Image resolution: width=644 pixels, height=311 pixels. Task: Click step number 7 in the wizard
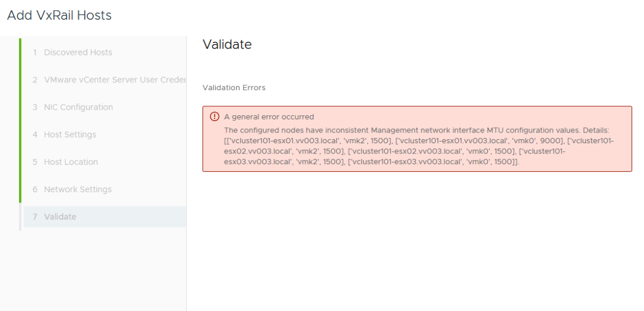pyautogui.click(x=35, y=217)
